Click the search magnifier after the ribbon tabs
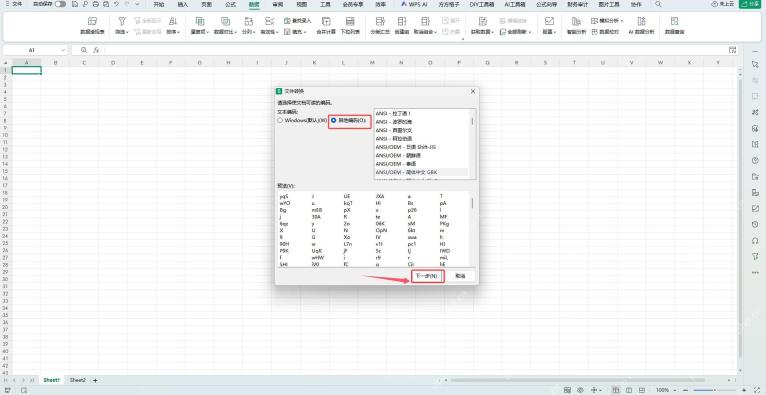Image resolution: width=766 pixels, height=395 pixels. tap(658, 4)
